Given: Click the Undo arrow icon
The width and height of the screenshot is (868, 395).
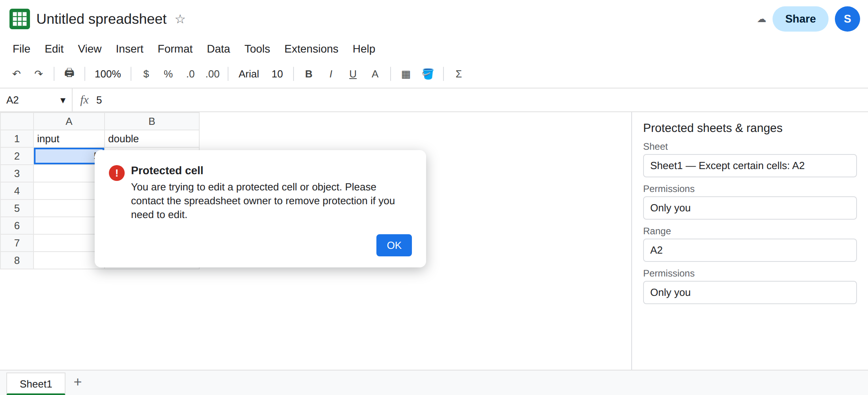Looking at the screenshot, I should click(x=17, y=74).
